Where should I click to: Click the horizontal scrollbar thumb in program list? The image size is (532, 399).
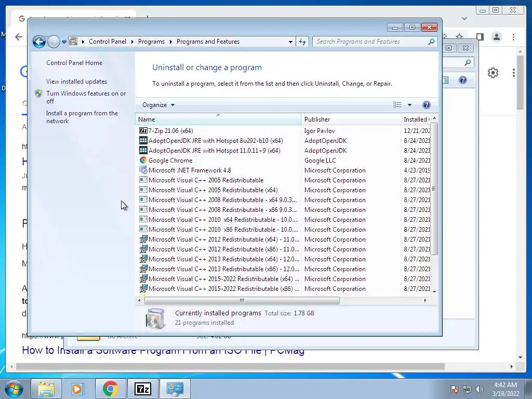[242, 300]
